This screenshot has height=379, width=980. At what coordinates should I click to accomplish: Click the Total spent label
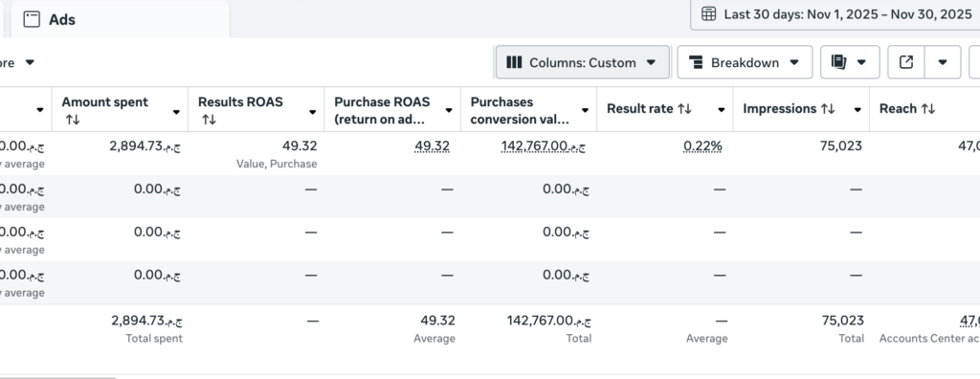pos(154,339)
